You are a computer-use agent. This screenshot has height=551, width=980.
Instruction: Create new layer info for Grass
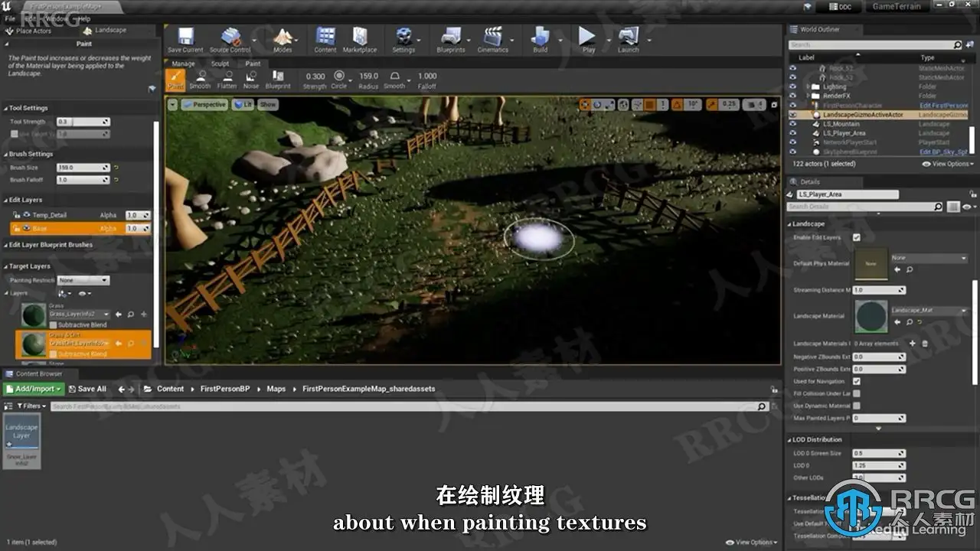tap(143, 314)
